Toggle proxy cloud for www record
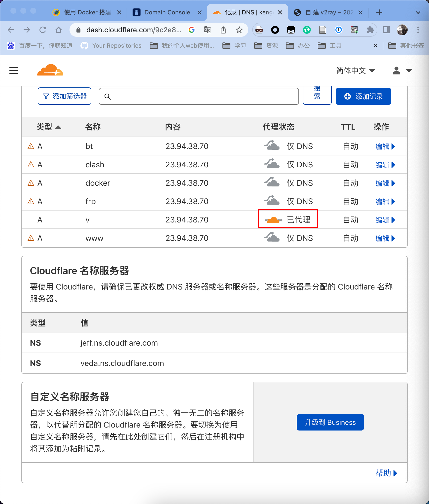This screenshot has width=429, height=504. point(272,237)
